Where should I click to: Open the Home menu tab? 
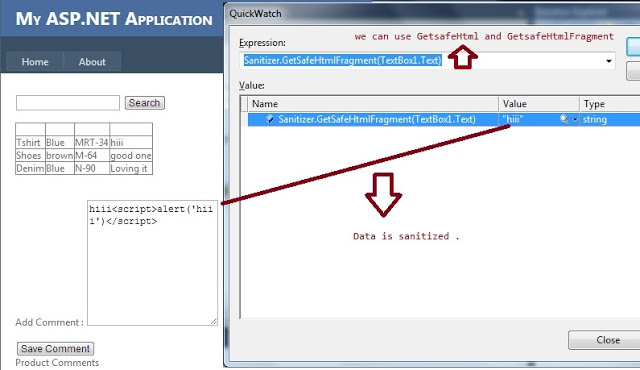point(35,62)
